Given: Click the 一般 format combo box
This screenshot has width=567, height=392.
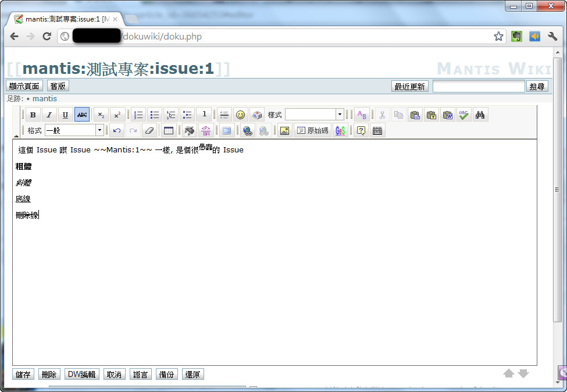Looking at the screenshot, I should click(74, 130).
